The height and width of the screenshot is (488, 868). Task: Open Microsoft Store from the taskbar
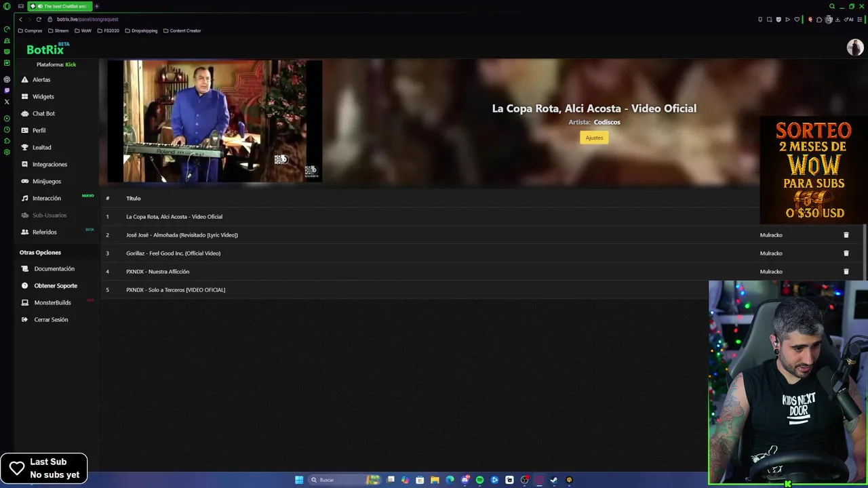click(x=420, y=480)
